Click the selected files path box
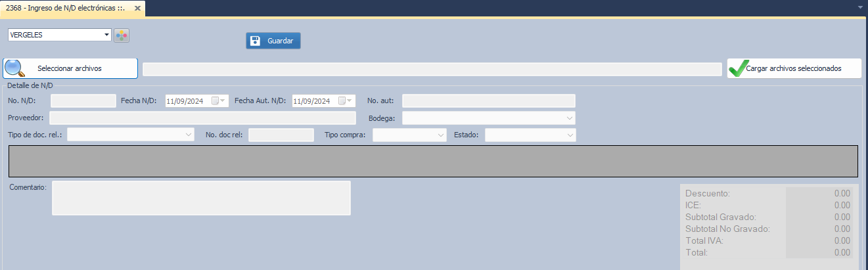Screen dimensions: 868x270 [x=432, y=69]
